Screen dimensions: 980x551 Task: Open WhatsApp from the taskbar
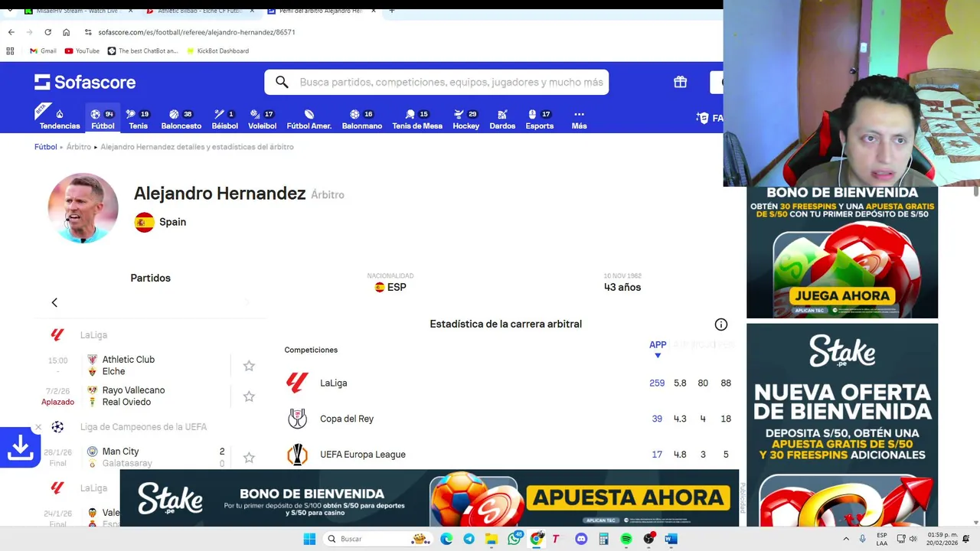coord(514,539)
